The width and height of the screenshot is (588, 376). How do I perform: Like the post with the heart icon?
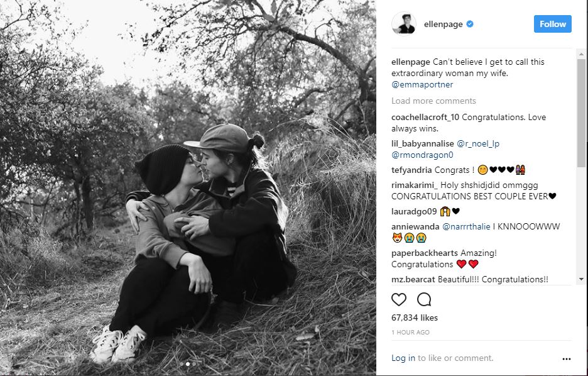[399, 299]
